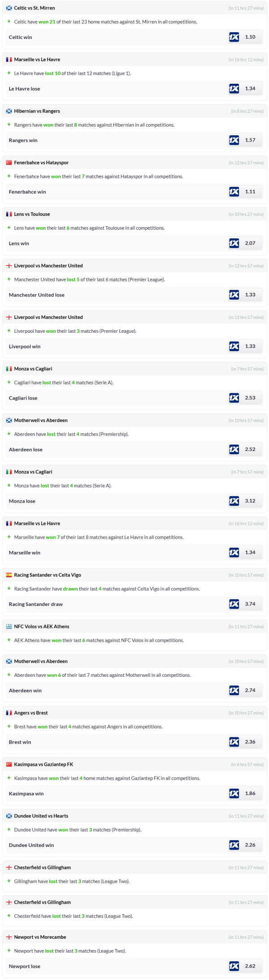This screenshot has width=269, height=980.
Task: Click the 1X bookmaker icon beside Celtic win
Action: (x=234, y=37)
